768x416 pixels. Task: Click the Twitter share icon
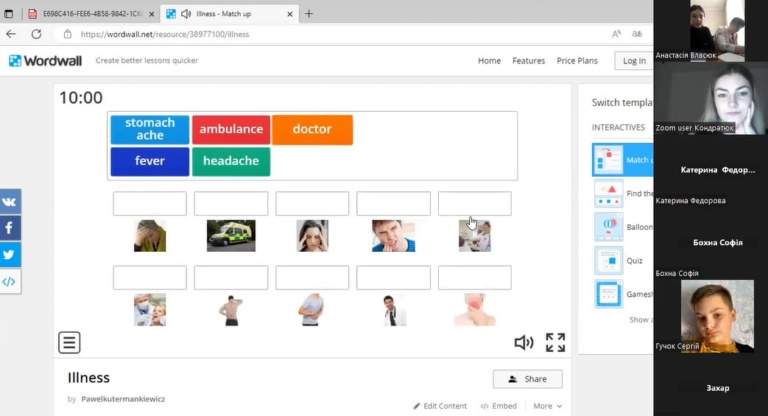click(9, 254)
